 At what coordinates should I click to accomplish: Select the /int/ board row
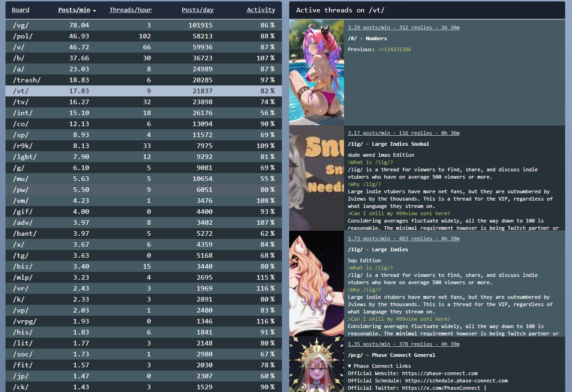143,113
